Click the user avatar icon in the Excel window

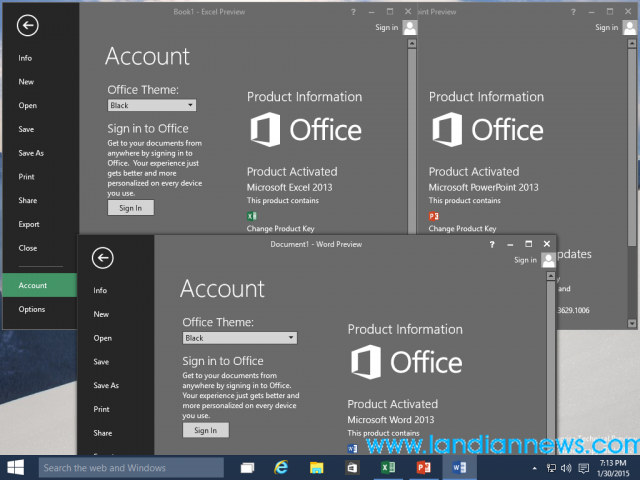(x=410, y=28)
